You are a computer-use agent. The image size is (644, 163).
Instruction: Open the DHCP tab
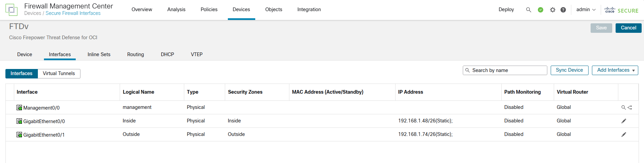click(x=167, y=54)
